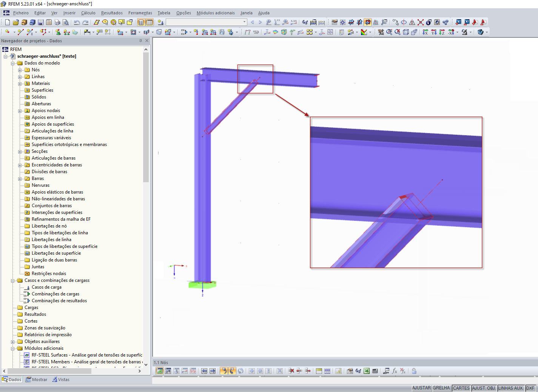Toggle the table display button
This screenshot has width=538, height=392.
coord(150,22)
